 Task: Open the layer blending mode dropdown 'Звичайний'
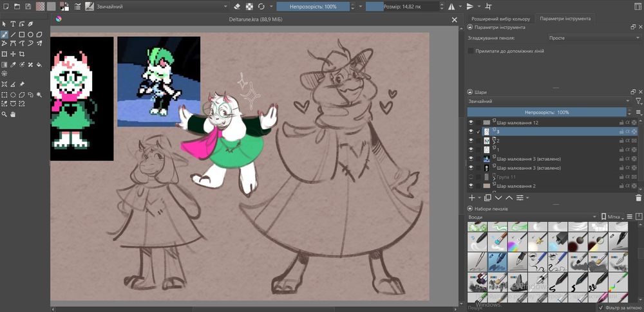(549, 102)
